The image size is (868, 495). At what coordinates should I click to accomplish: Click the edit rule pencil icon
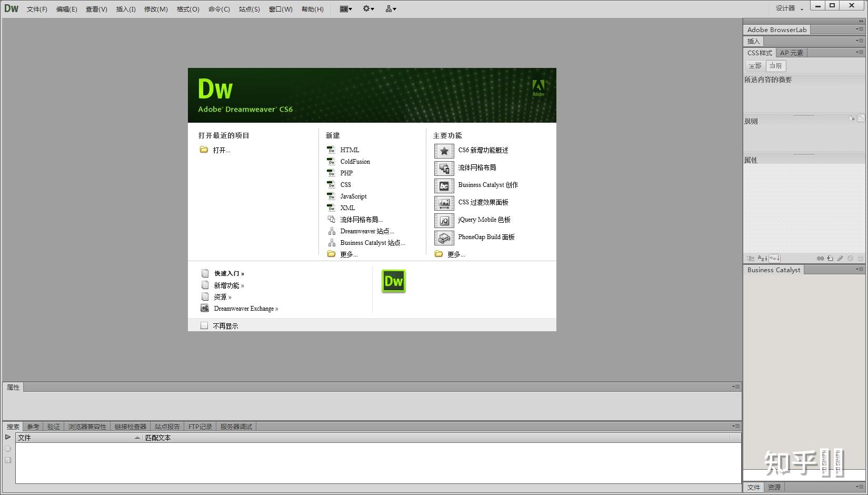tap(840, 259)
